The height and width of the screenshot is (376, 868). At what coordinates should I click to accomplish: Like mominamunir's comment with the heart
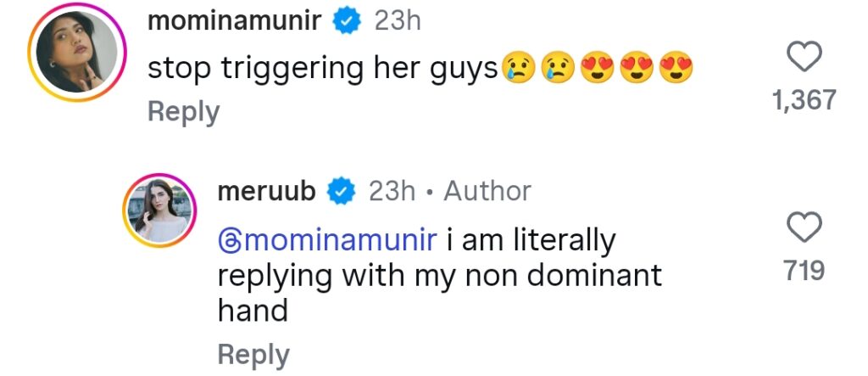[x=804, y=58]
